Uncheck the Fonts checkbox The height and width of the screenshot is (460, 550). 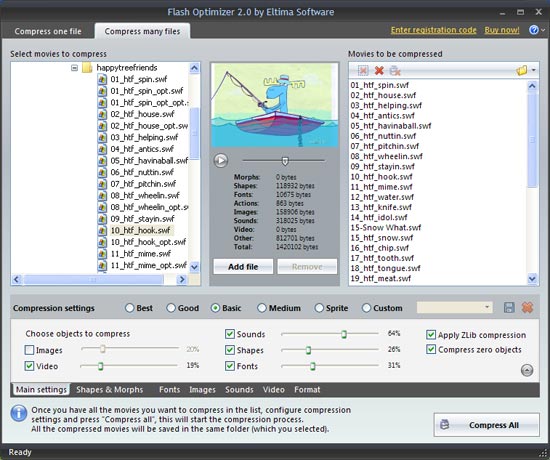tap(230, 366)
